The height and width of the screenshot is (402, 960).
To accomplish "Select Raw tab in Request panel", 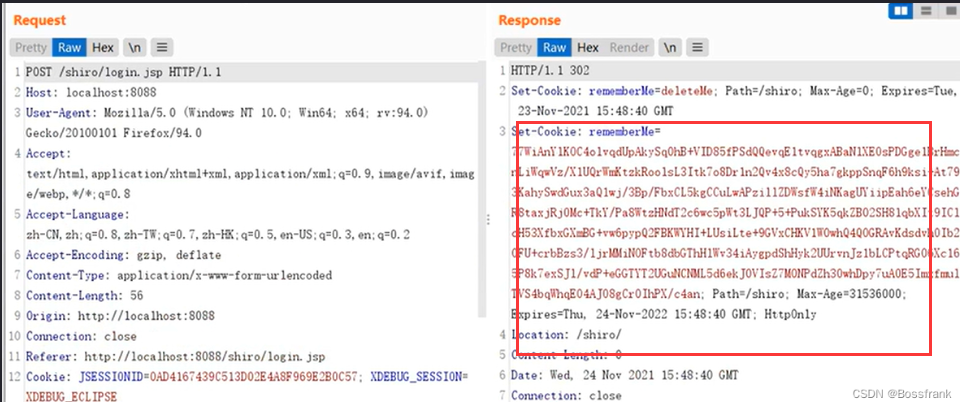I will 69,47.
